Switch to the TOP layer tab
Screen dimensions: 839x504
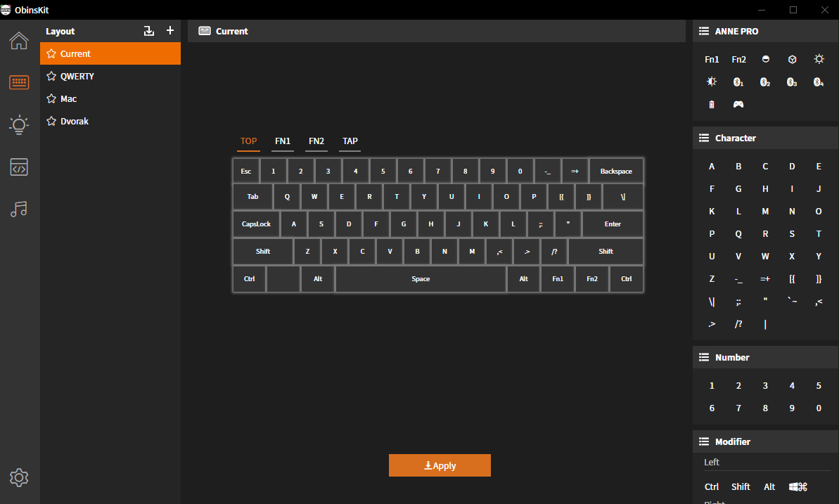tap(249, 141)
